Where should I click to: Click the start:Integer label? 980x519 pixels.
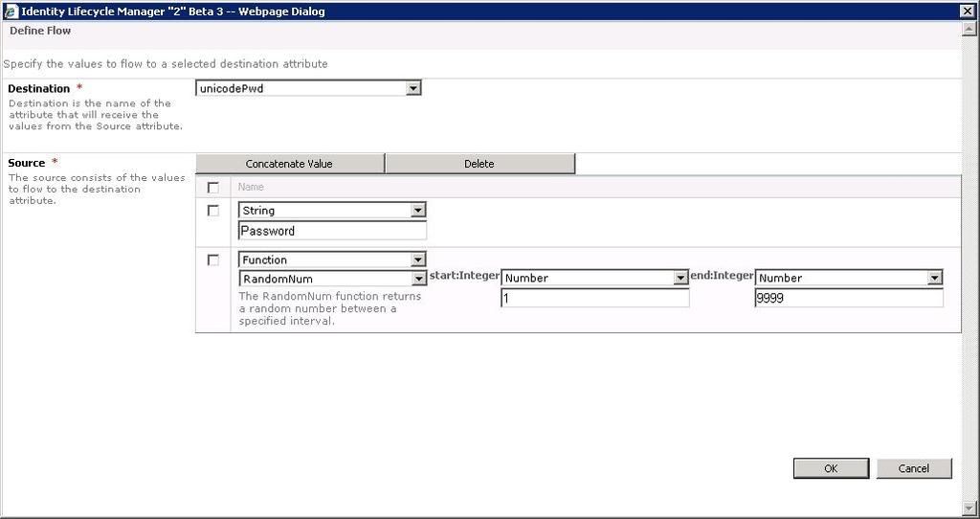464,275
